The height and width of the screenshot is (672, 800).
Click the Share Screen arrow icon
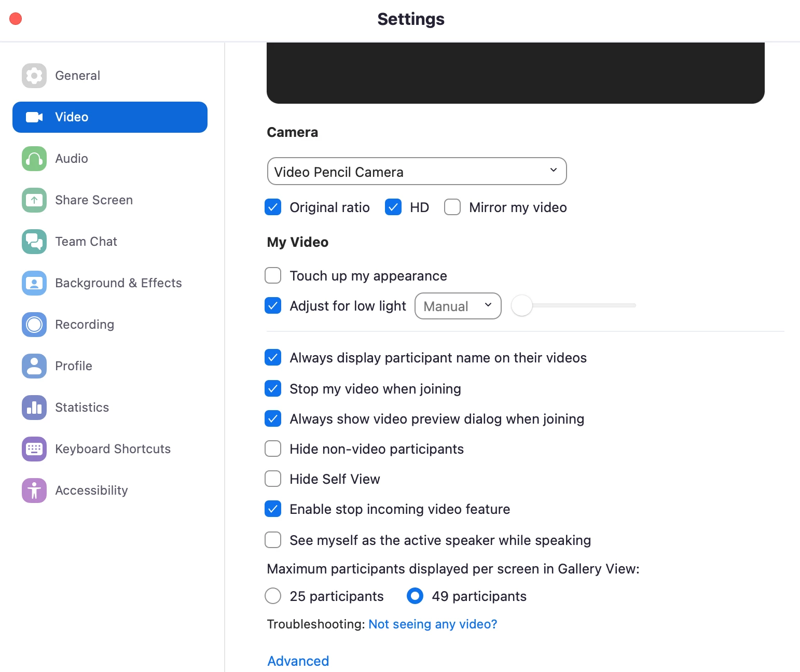point(34,200)
